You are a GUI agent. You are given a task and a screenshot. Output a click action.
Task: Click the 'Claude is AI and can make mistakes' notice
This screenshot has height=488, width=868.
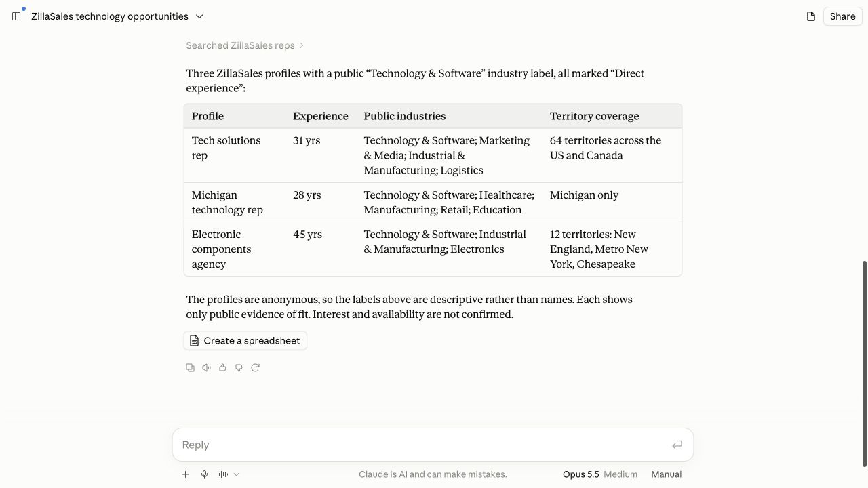pyautogui.click(x=433, y=474)
